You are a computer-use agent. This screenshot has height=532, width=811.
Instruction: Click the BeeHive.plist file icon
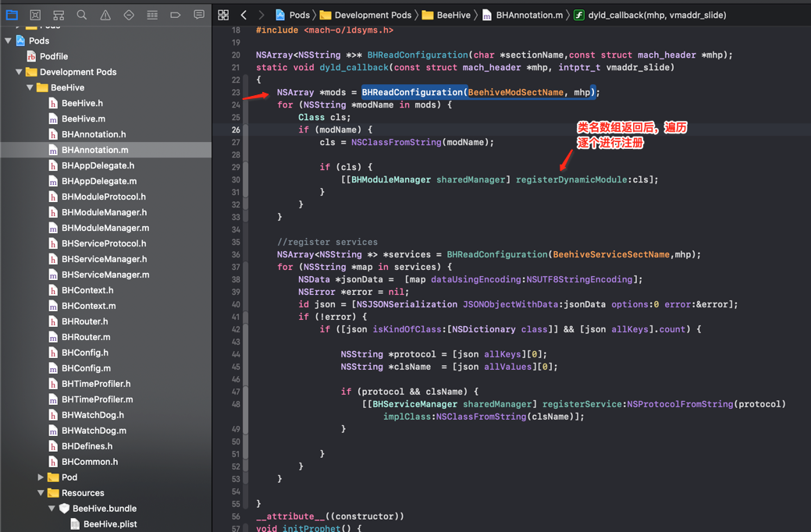coord(75,523)
